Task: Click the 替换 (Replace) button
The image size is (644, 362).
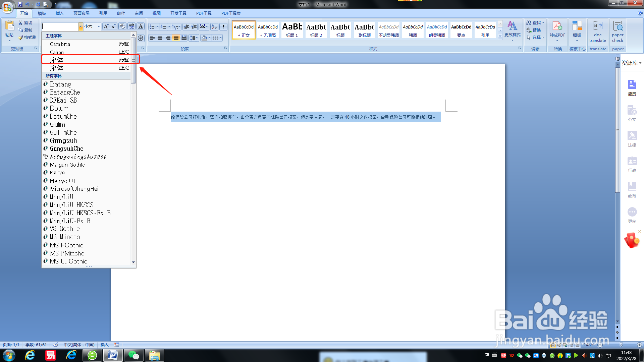Action: coord(534,30)
